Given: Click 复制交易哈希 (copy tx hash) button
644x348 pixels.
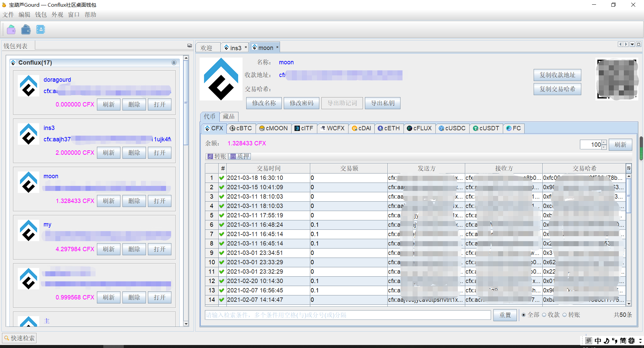Looking at the screenshot, I should pos(557,89).
